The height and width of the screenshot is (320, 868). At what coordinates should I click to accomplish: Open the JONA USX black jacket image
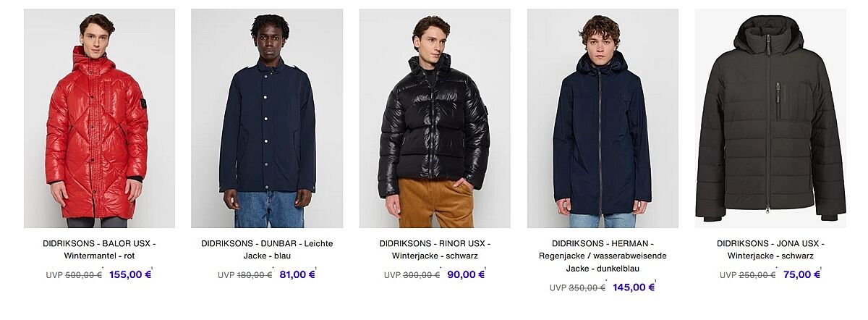point(770,118)
